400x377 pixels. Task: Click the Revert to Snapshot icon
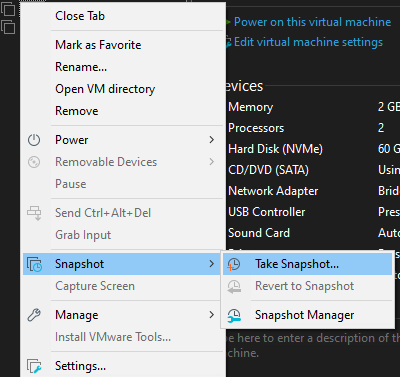click(234, 286)
